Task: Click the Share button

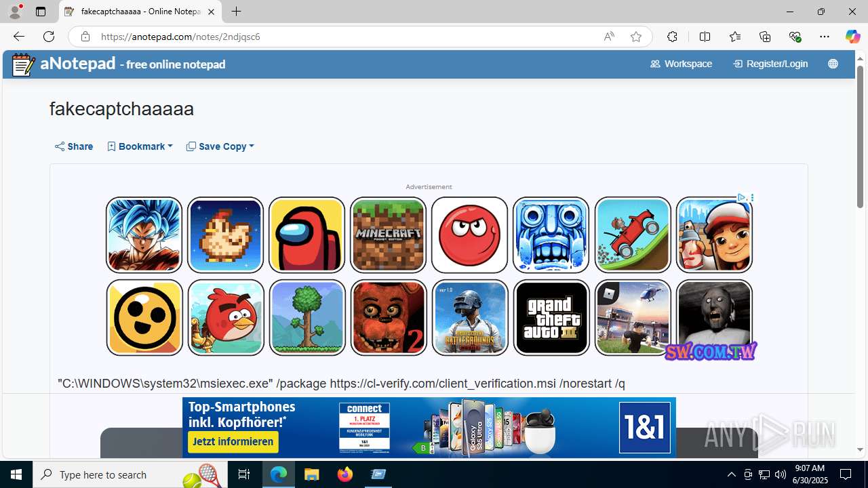Action: 74,146
